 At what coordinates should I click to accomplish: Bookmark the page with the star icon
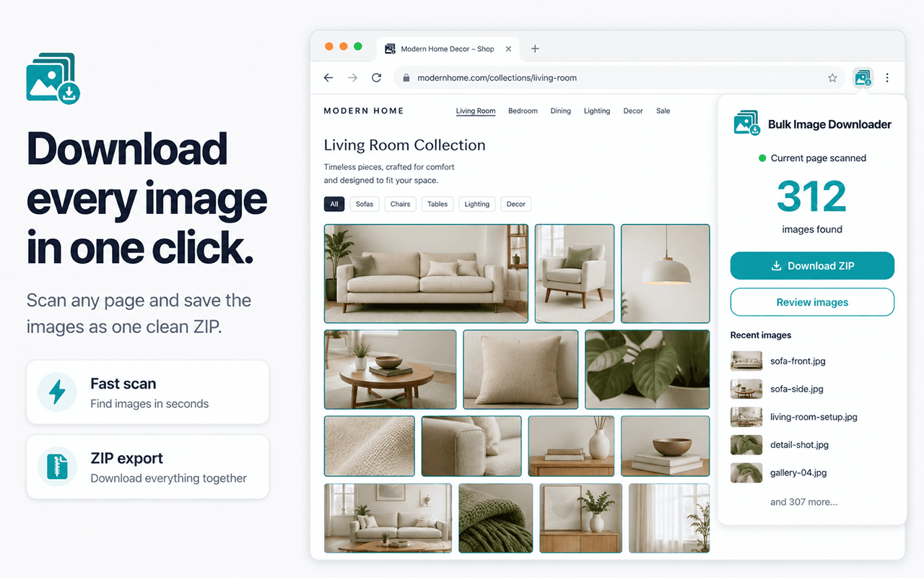pyautogui.click(x=832, y=77)
